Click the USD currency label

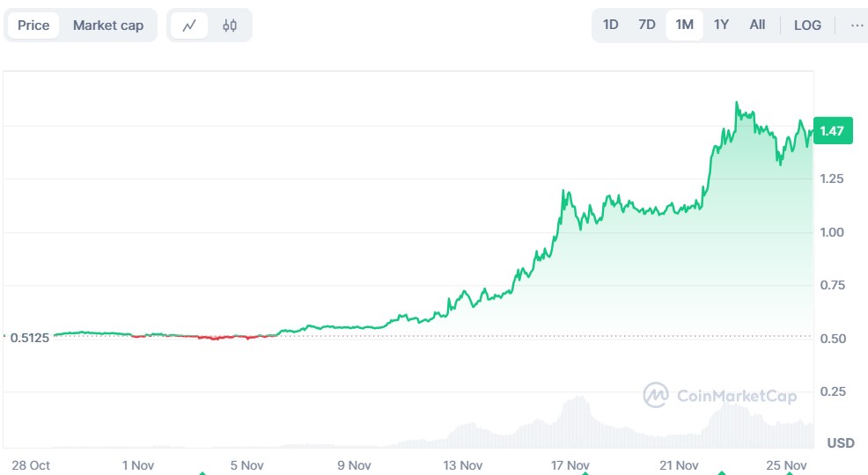(840, 442)
